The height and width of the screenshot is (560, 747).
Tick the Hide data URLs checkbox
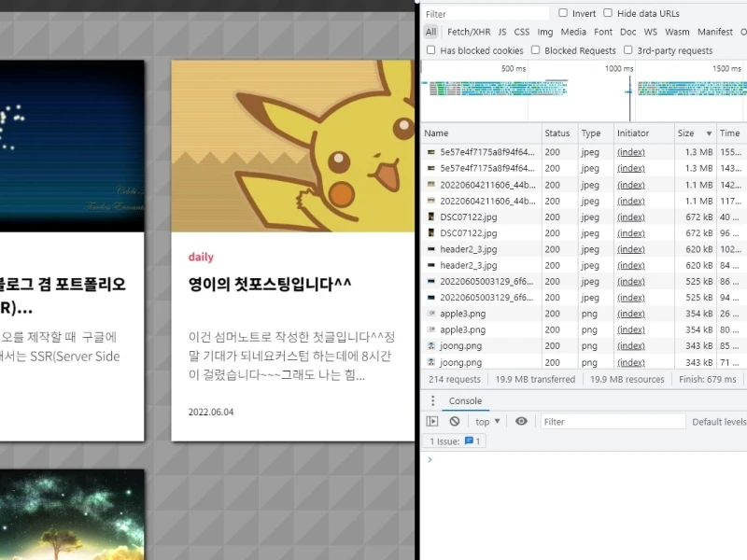tap(608, 13)
